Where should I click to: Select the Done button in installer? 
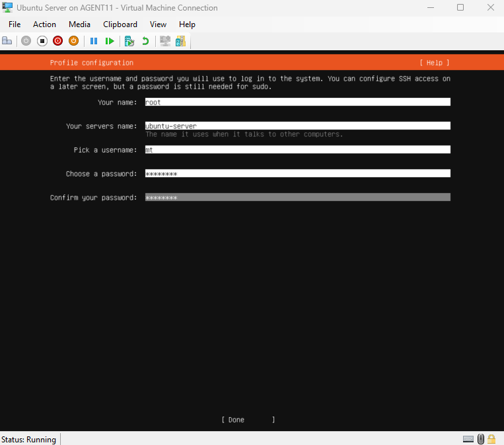(248, 420)
